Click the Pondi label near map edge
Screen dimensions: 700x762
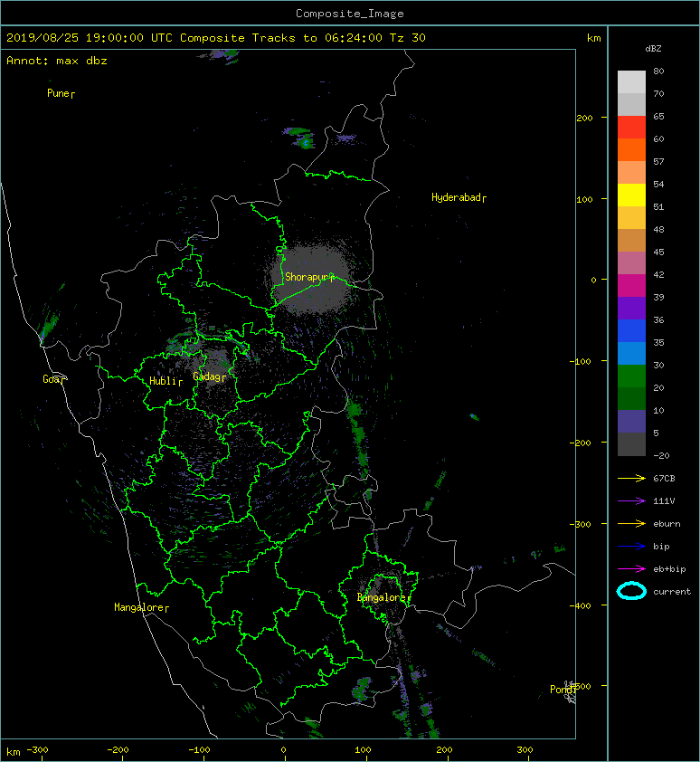click(562, 690)
